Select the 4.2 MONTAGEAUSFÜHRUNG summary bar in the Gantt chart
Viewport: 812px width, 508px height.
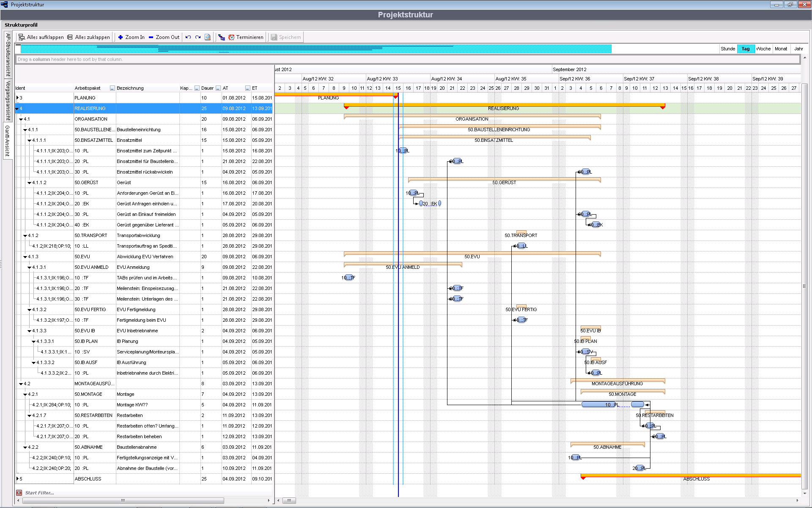pyautogui.click(x=617, y=380)
